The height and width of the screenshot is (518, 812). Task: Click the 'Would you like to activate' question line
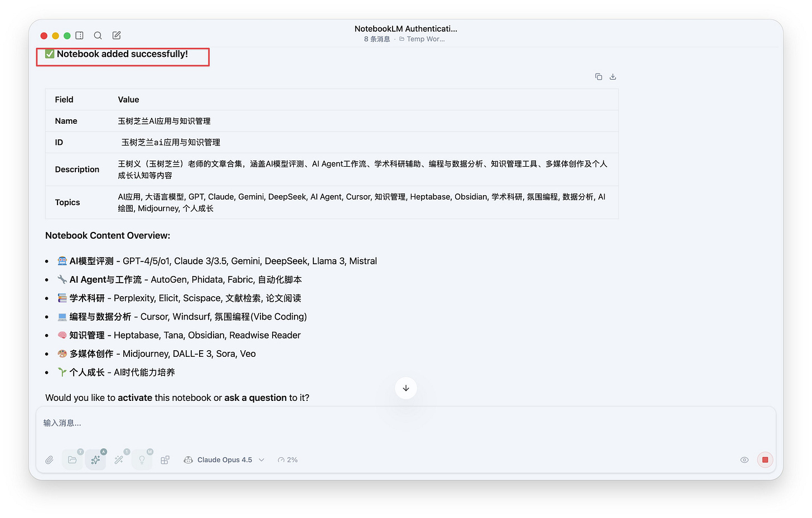click(177, 398)
